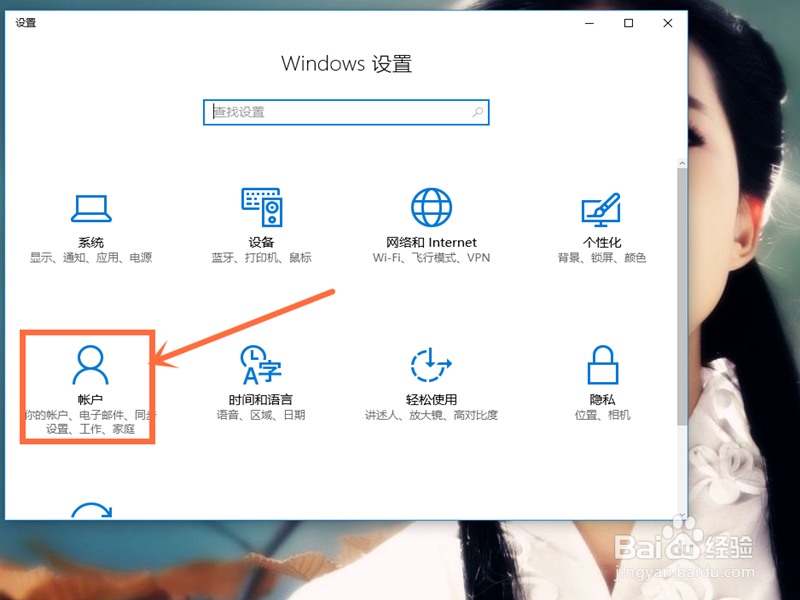Click the 帐户 label
The width and height of the screenshot is (800, 600).
click(x=90, y=399)
